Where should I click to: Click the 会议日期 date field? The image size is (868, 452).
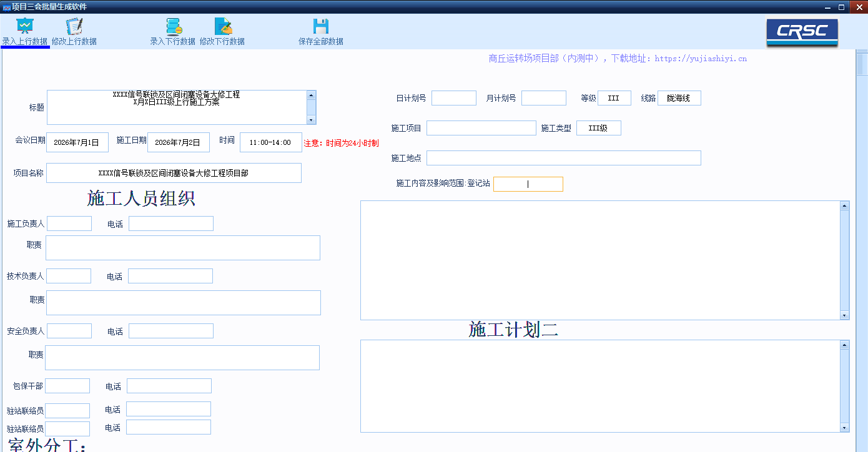click(77, 142)
